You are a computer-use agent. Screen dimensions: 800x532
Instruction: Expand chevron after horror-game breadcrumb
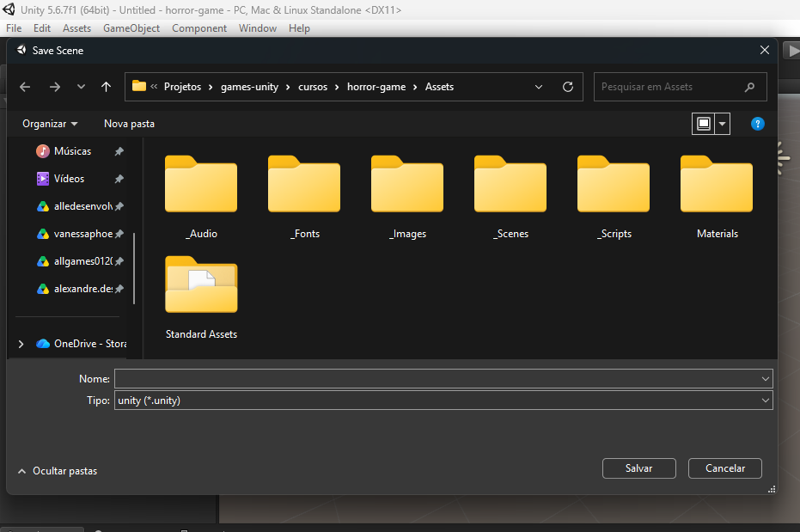point(415,87)
